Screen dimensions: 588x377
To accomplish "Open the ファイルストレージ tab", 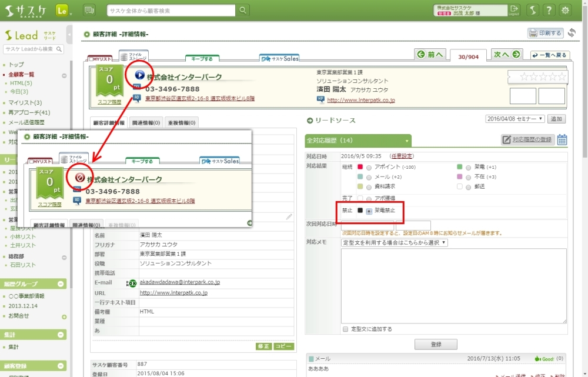I will coord(133,57).
